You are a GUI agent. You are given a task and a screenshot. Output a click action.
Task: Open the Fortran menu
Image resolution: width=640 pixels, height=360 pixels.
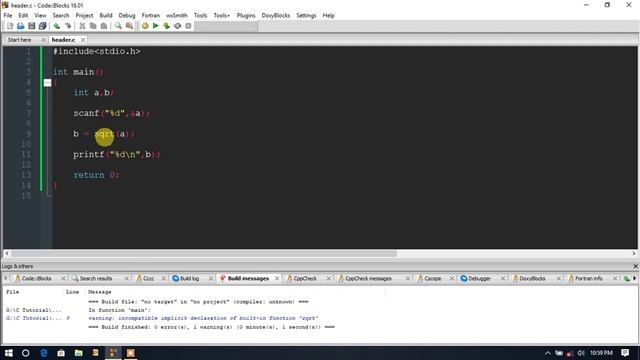[151, 15]
